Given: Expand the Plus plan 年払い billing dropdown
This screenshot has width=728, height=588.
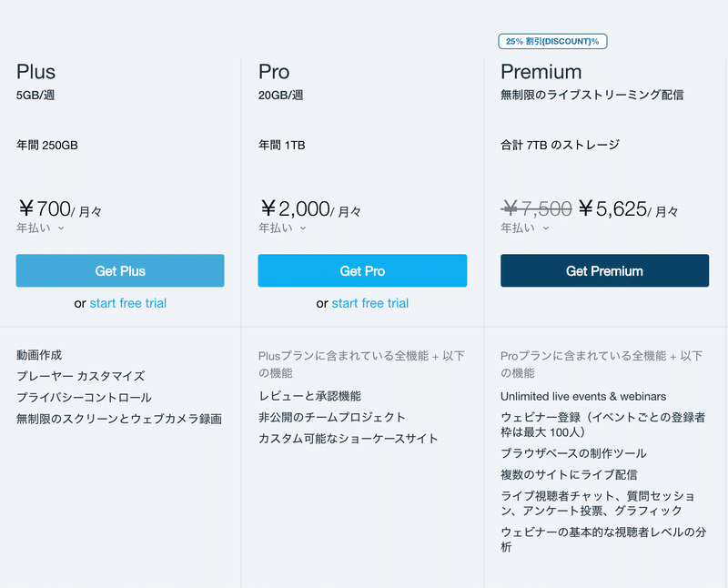Looking at the screenshot, I should click(40, 228).
